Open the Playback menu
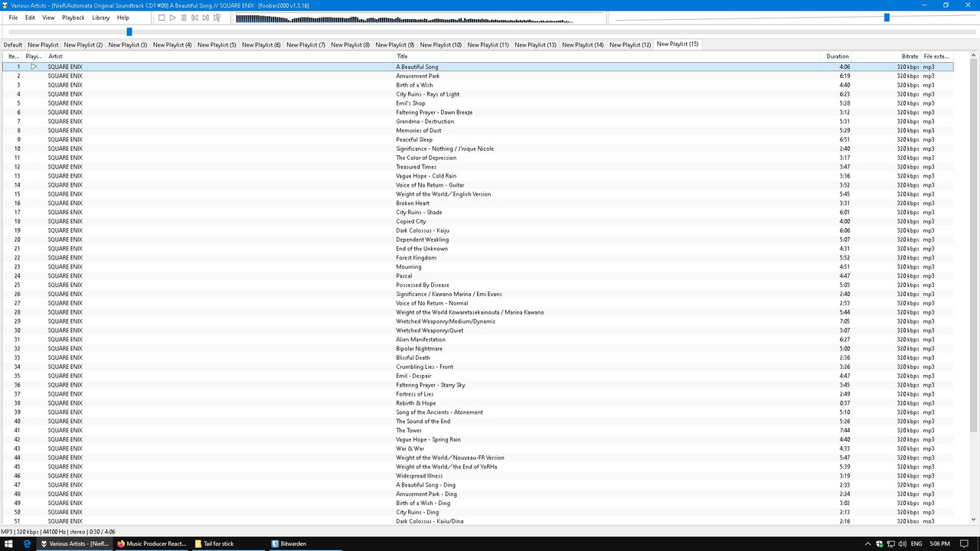980x551 pixels. coord(73,18)
